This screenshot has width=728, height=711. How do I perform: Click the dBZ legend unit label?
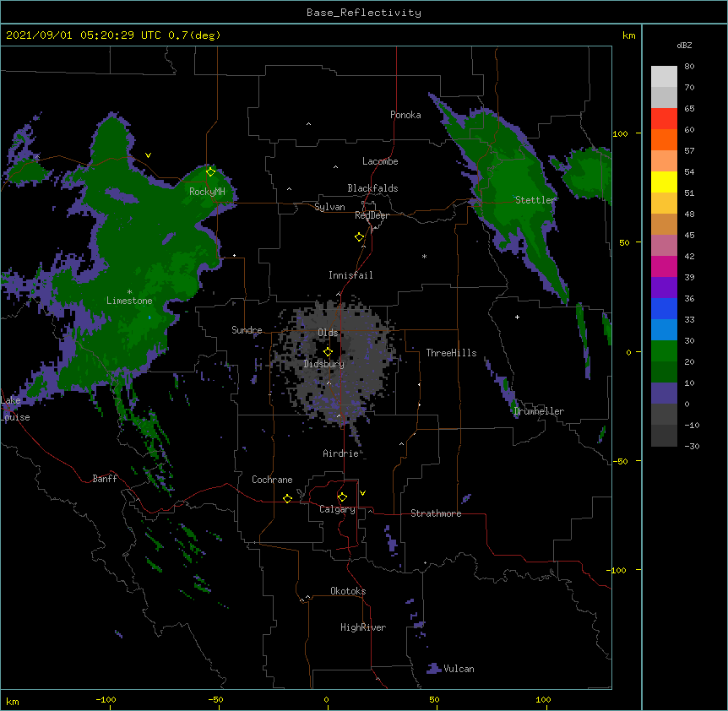(x=684, y=46)
